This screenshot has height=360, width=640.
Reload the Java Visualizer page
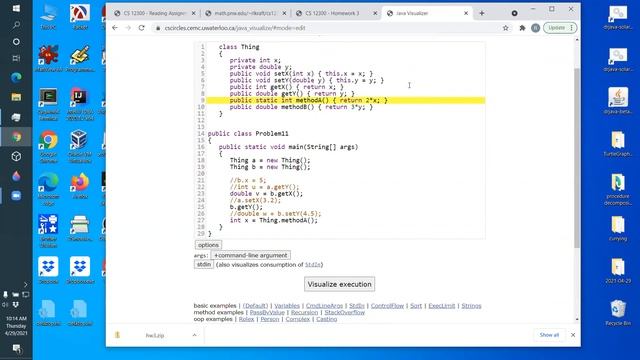point(142,28)
